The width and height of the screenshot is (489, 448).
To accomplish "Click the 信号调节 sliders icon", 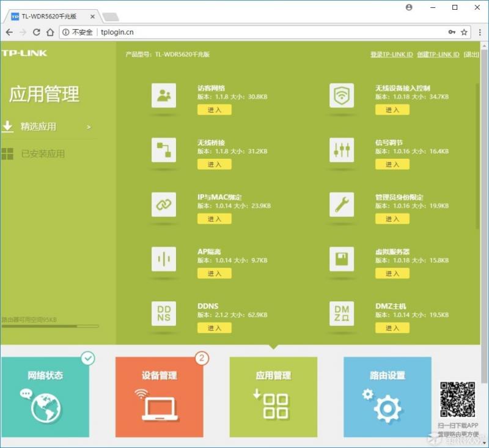I will [342, 150].
